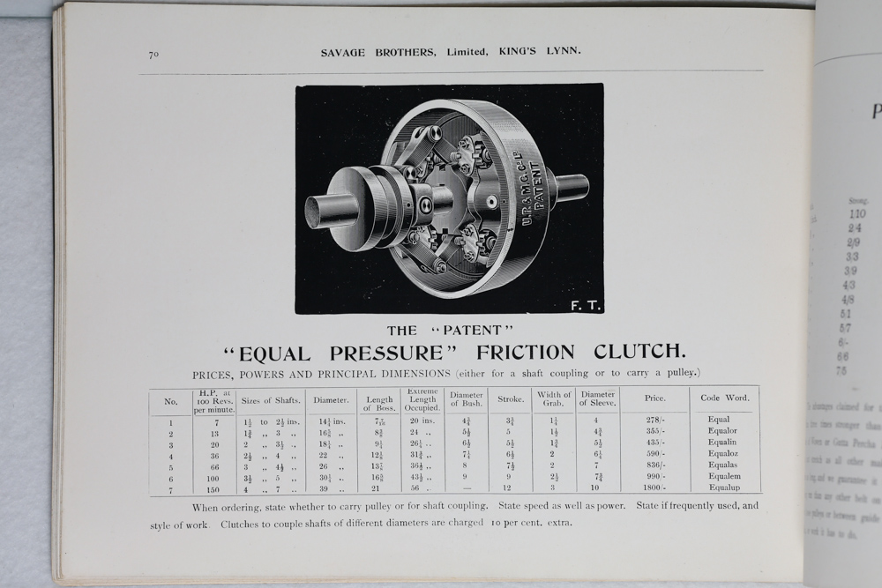Click the "Prices, Powers and Principal Dimensions" subtitle
The width and height of the screenshot is (882, 588).
[446, 375]
